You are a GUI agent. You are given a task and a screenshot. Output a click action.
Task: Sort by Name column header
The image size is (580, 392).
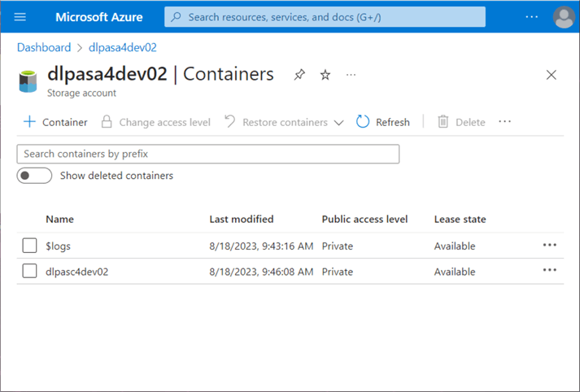[x=59, y=220]
